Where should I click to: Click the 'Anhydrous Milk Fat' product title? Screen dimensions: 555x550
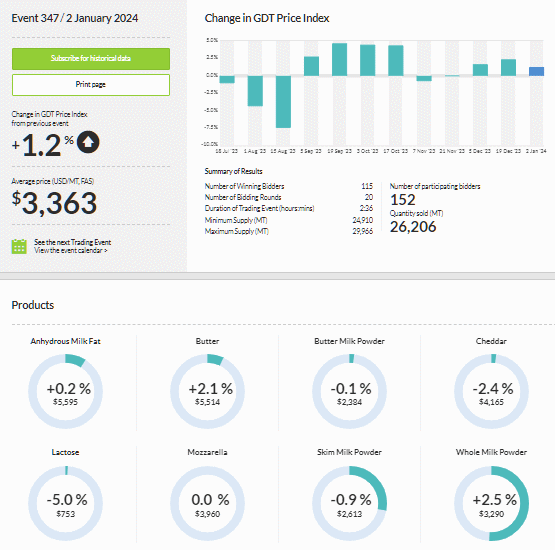point(65,342)
